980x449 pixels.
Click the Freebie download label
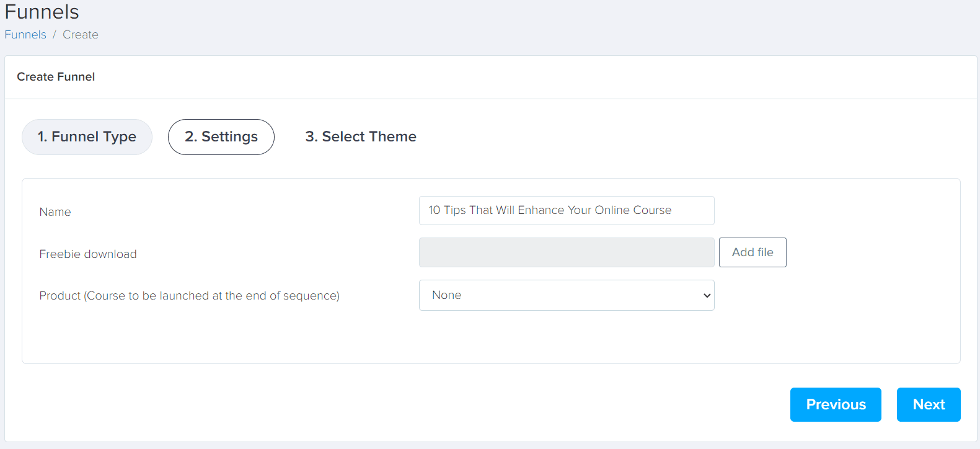pyautogui.click(x=88, y=254)
